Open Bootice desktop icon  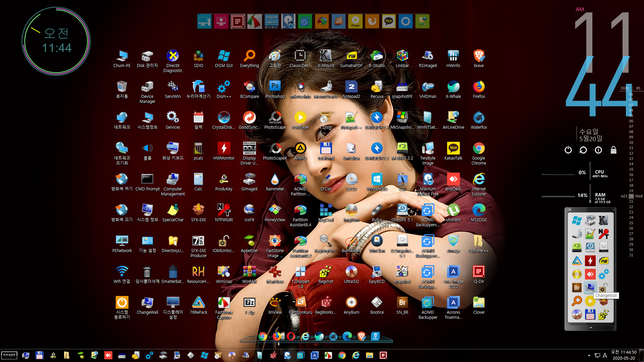[x=377, y=305]
